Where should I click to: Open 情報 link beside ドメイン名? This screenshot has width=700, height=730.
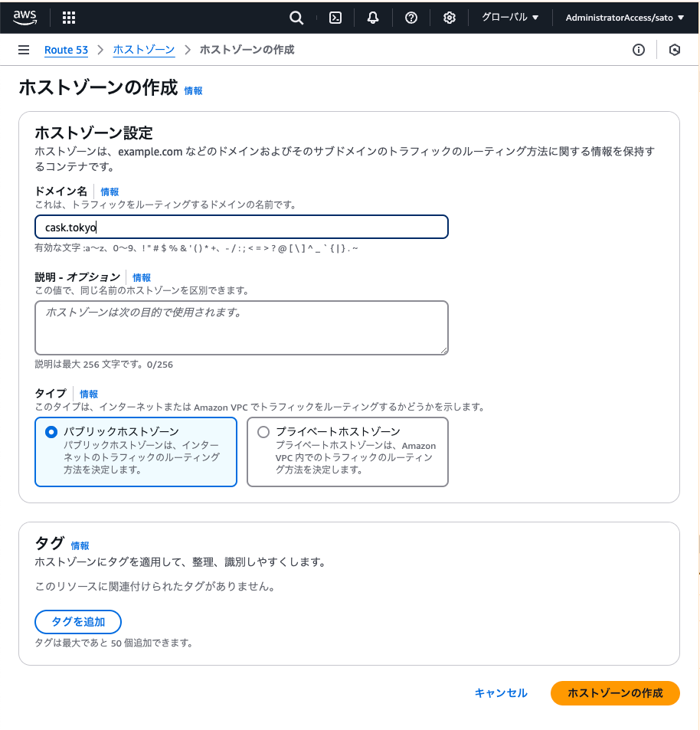click(110, 192)
